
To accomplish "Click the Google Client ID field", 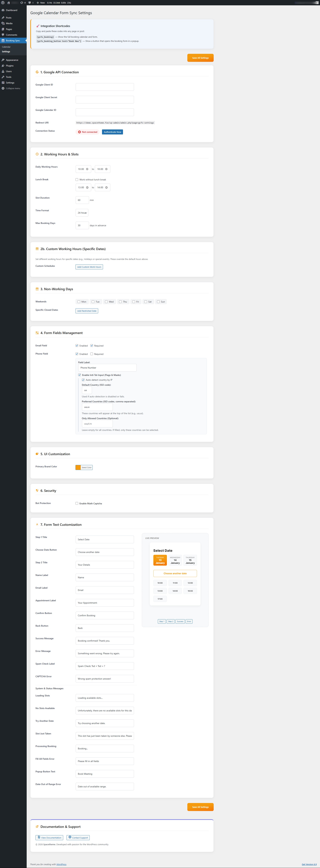I will (x=104, y=87).
